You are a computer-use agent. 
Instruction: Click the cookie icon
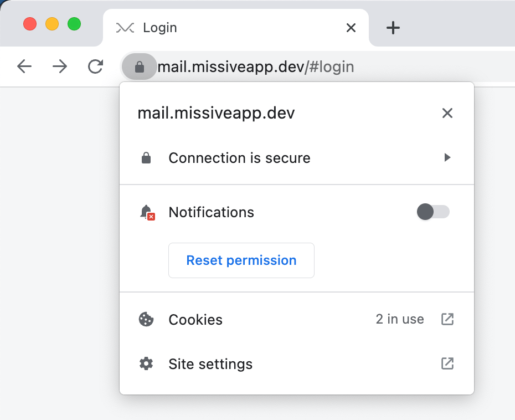click(x=146, y=319)
